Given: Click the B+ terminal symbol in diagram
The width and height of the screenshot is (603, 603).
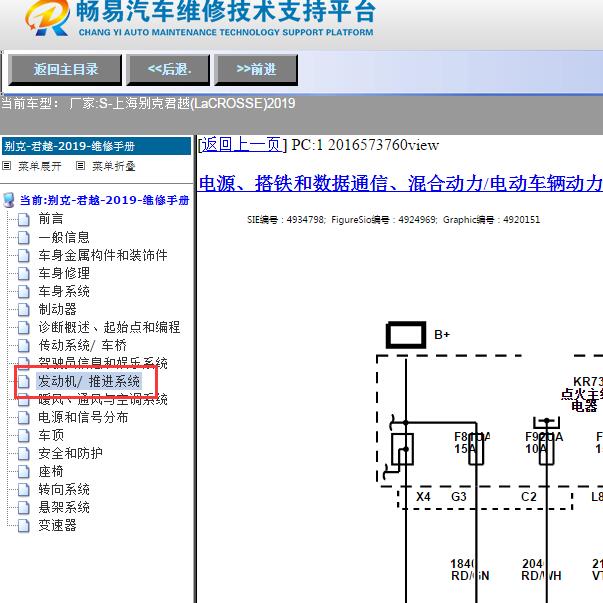Looking at the screenshot, I should (406, 335).
